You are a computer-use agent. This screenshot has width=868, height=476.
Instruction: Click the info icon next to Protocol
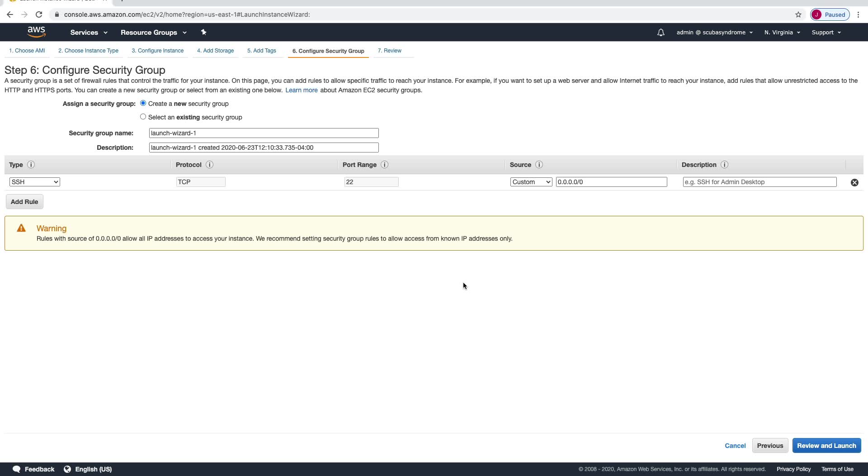tap(209, 165)
